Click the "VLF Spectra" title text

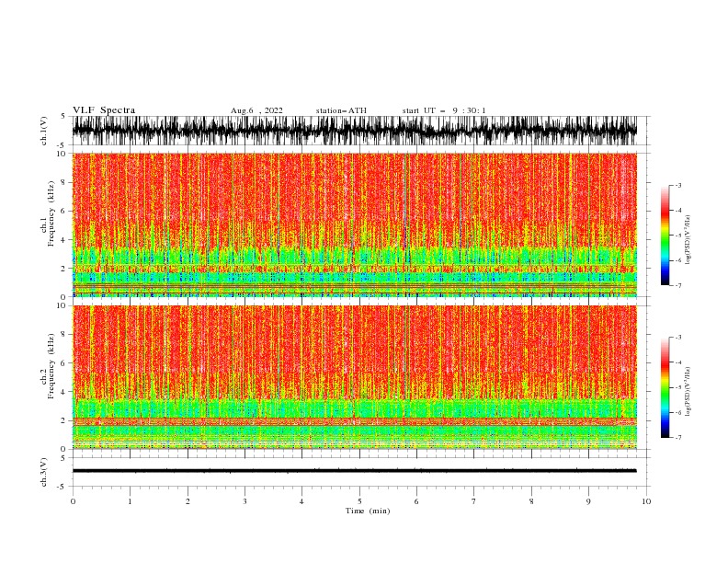(x=104, y=110)
